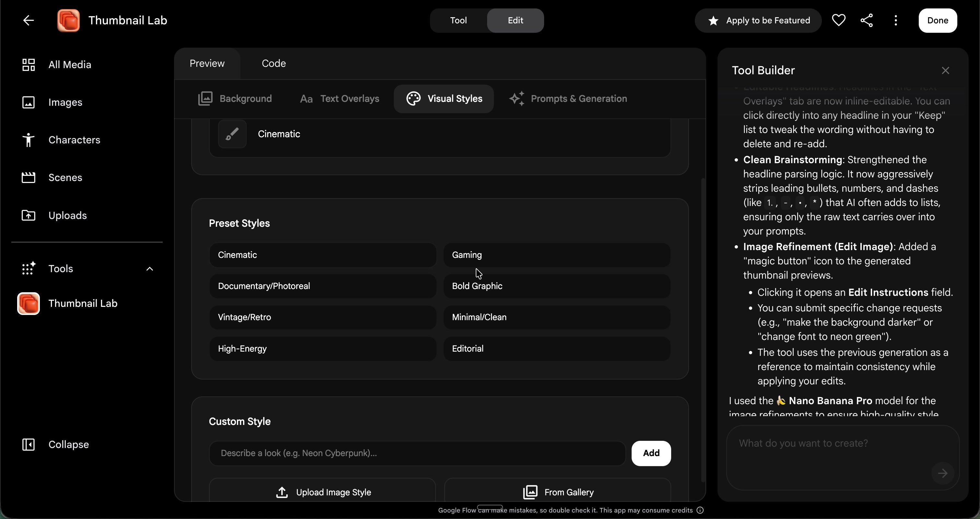The image size is (980, 519).
Task: Apply the High-Energy preset style
Action: [322, 349]
